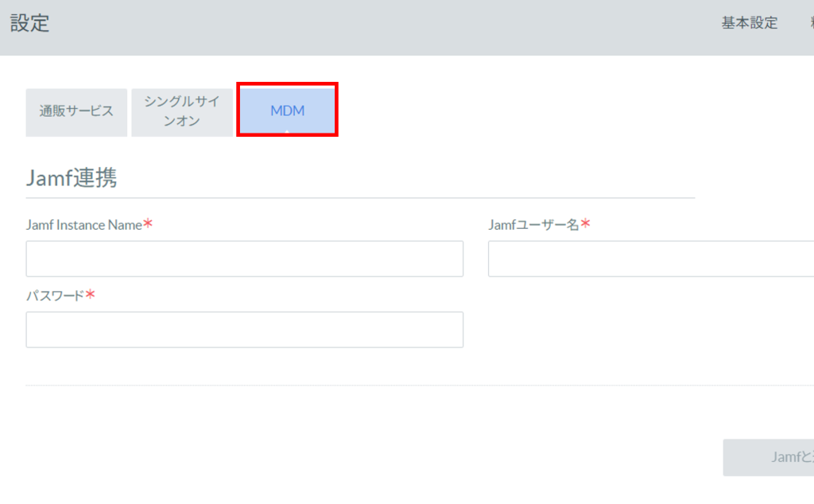The height and width of the screenshot is (504, 814).
Task: Click the 設定 page title
Action: pyautogui.click(x=30, y=24)
